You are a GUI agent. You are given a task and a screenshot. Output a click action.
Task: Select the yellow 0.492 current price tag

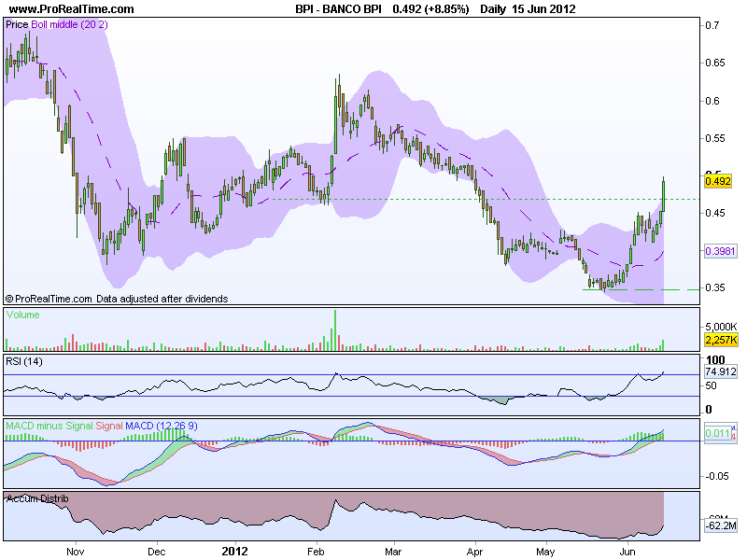click(718, 181)
